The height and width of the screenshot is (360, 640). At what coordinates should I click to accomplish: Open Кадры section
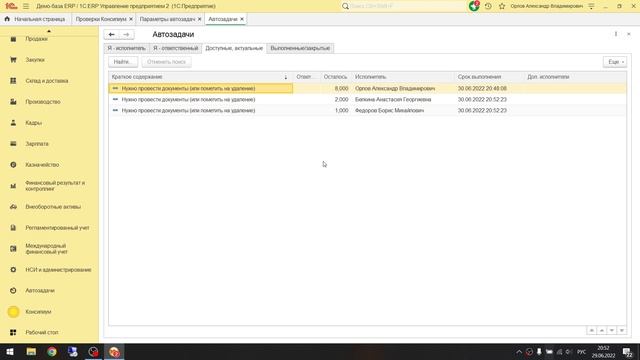(x=33, y=123)
